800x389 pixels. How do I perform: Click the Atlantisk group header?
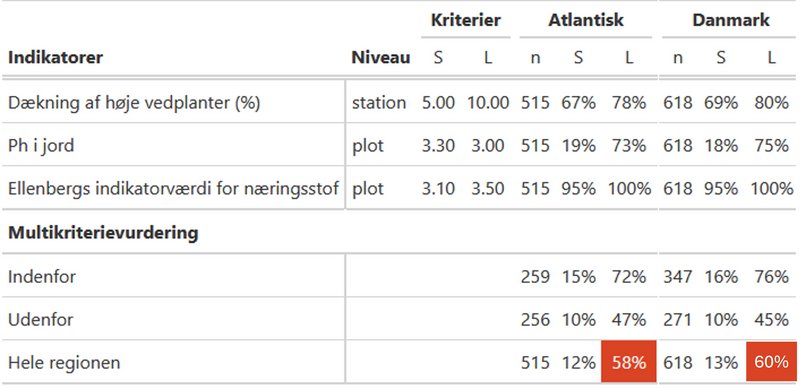[586, 20]
